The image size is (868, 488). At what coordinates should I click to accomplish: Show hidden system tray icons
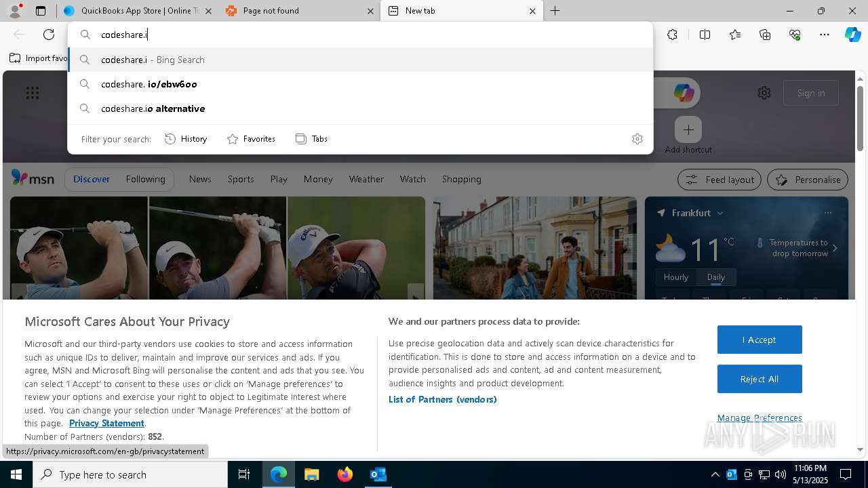715,474
